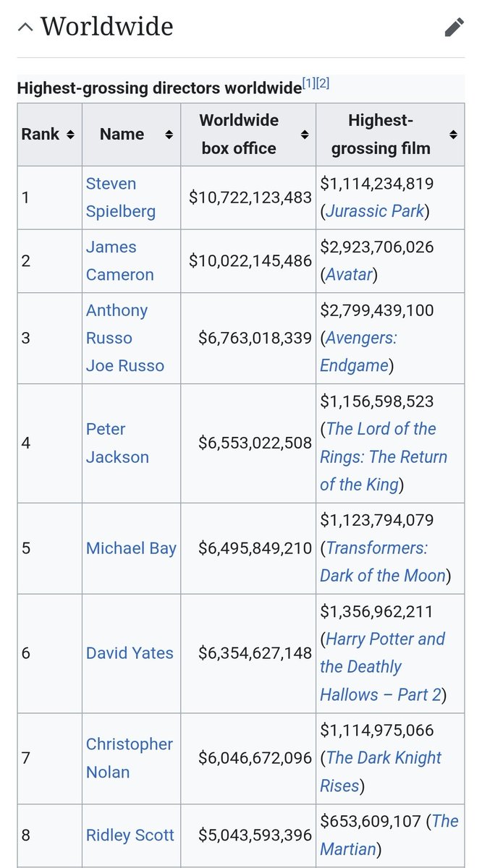Sort by Highest-grossing film arrows
Image resolution: width=482 pixels, height=868 pixels.
453,135
